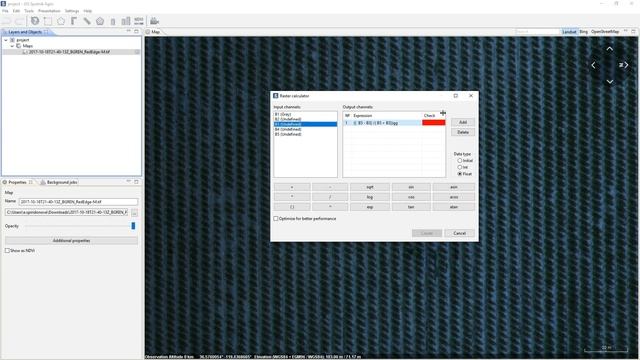Select the Int data type radio
The image size is (640, 360).
[x=460, y=167]
